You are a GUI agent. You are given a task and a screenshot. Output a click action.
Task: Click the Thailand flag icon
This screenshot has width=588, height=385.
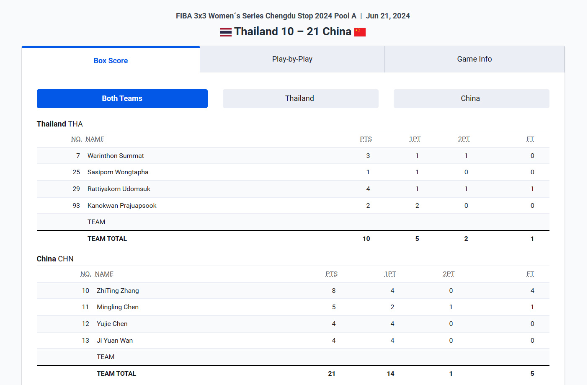pos(226,32)
